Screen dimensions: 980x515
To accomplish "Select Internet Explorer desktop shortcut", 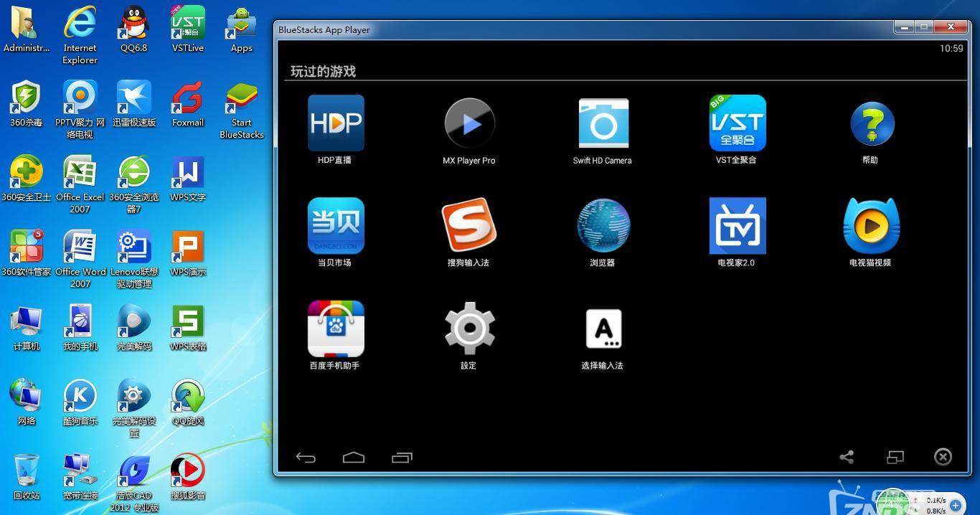I will [x=80, y=35].
